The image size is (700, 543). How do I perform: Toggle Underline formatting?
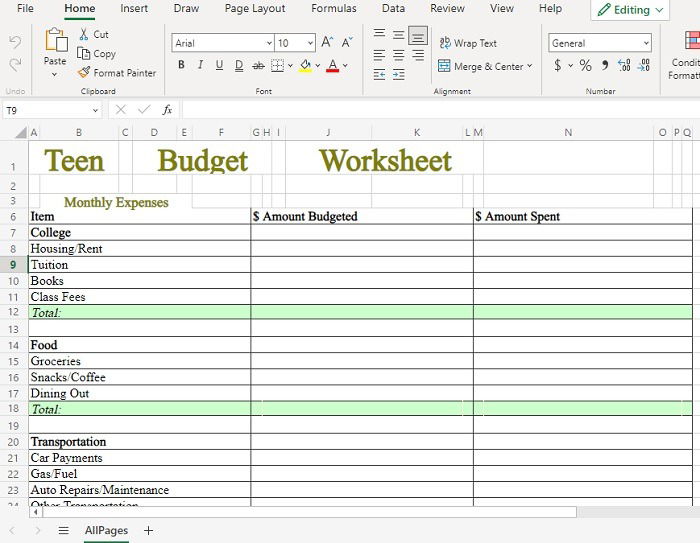(x=219, y=65)
